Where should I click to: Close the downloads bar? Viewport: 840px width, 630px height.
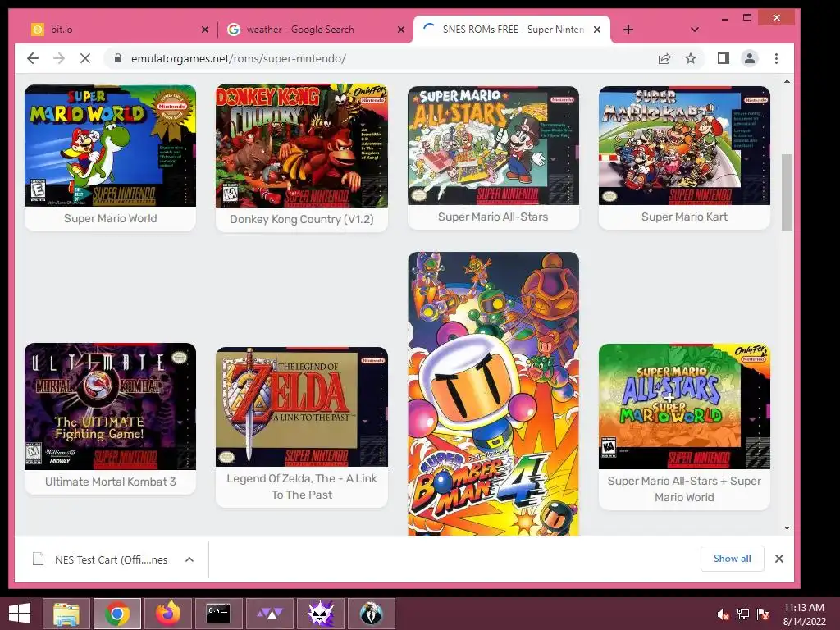click(779, 559)
